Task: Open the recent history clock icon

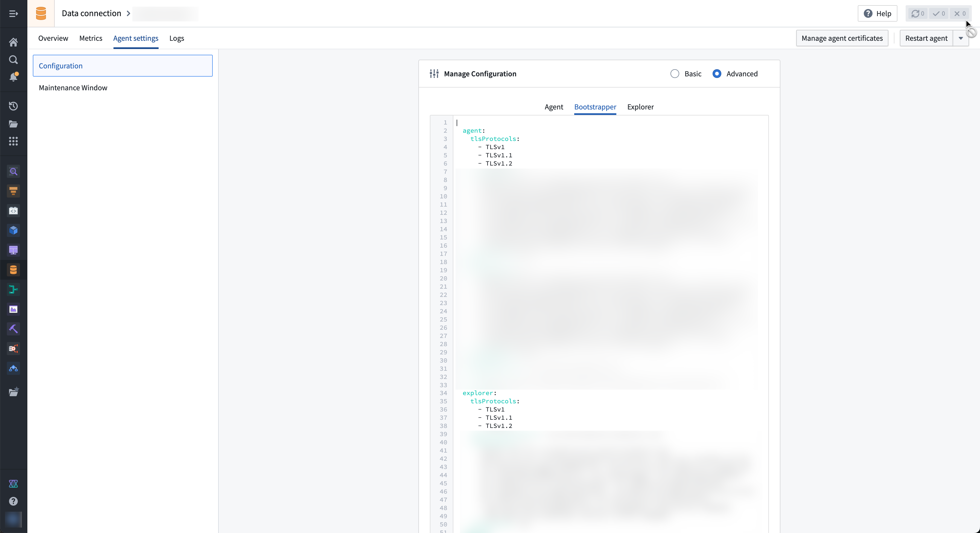Action: click(13, 106)
